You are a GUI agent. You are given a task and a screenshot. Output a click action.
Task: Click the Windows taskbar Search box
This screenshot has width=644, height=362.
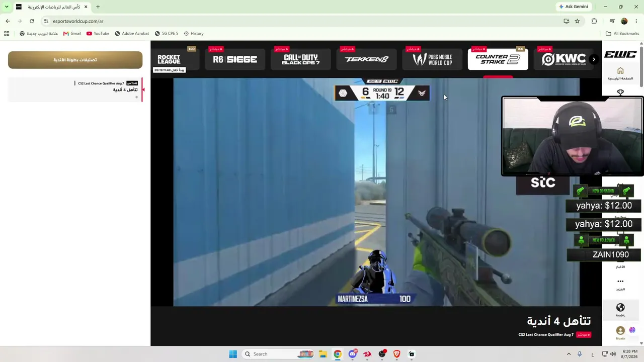[279, 354]
